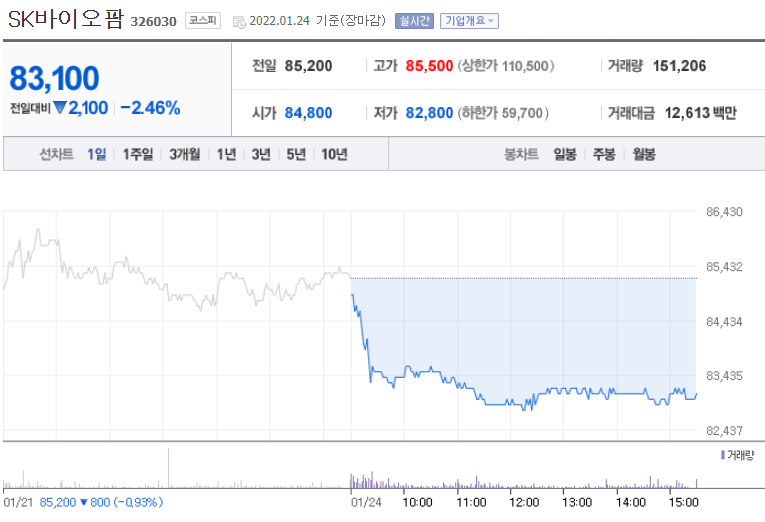
Task: Click the down-arrow icon beside 2,100
Action: click(x=60, y=107)
